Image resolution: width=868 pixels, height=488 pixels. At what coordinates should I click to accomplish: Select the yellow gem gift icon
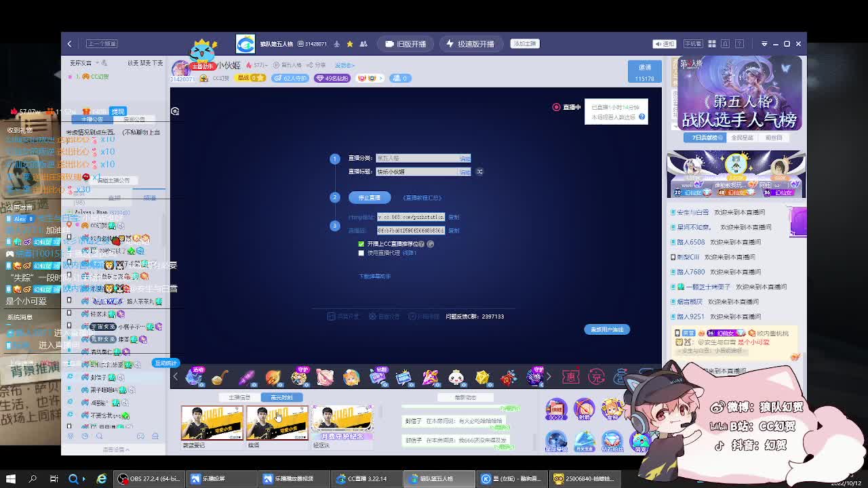[x=482, y=377]
